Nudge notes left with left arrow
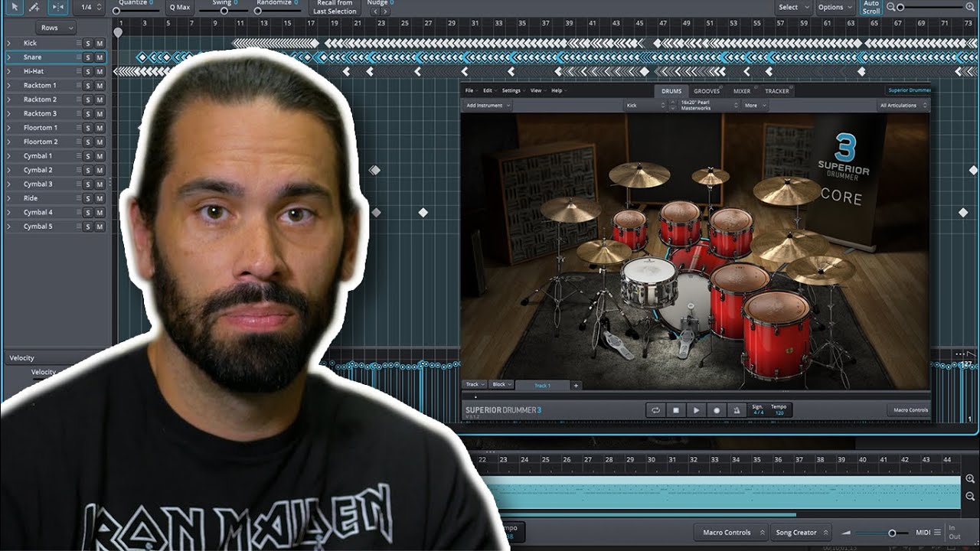Image resolution: width=980 pixels, height=551 pixels. [x=374, y=12]
